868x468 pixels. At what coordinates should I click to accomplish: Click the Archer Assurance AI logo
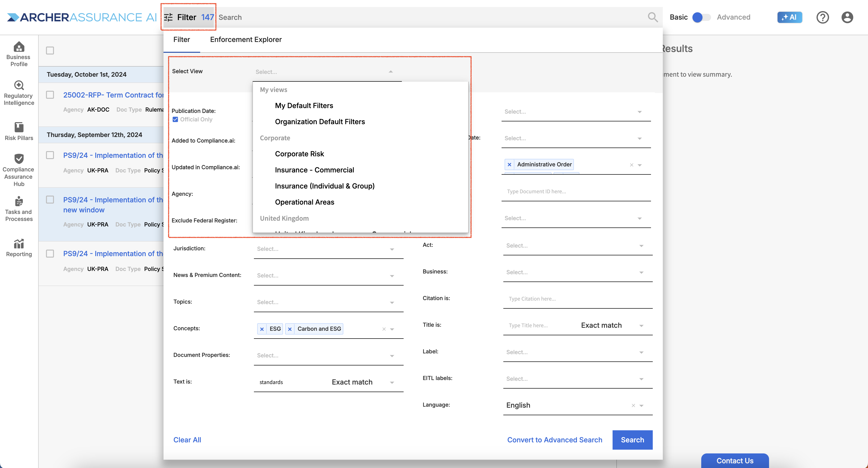[x=82, y=17]
